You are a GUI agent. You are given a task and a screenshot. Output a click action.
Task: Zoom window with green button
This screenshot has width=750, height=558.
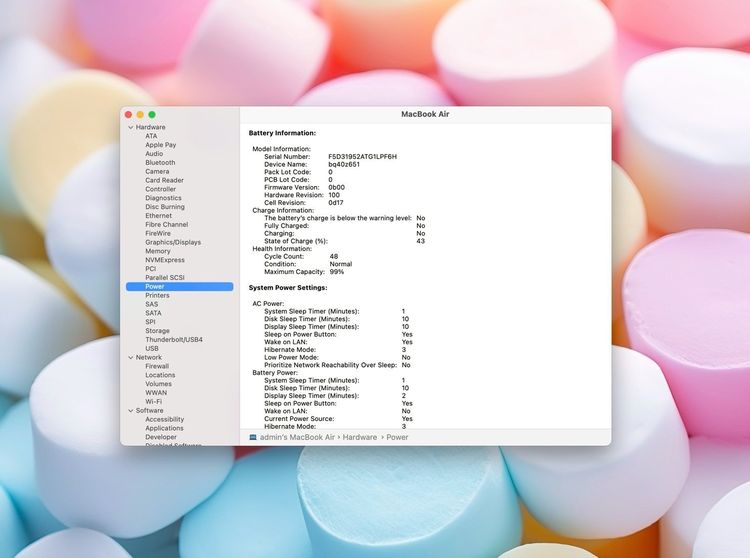pos(152,115)
